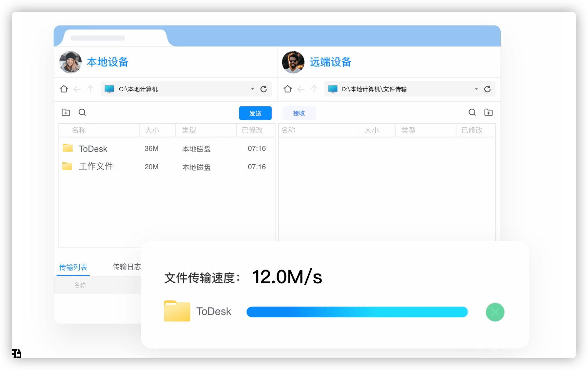Go back in remote device navigation
The image size is (588, 370).
(x=301, y=89)
